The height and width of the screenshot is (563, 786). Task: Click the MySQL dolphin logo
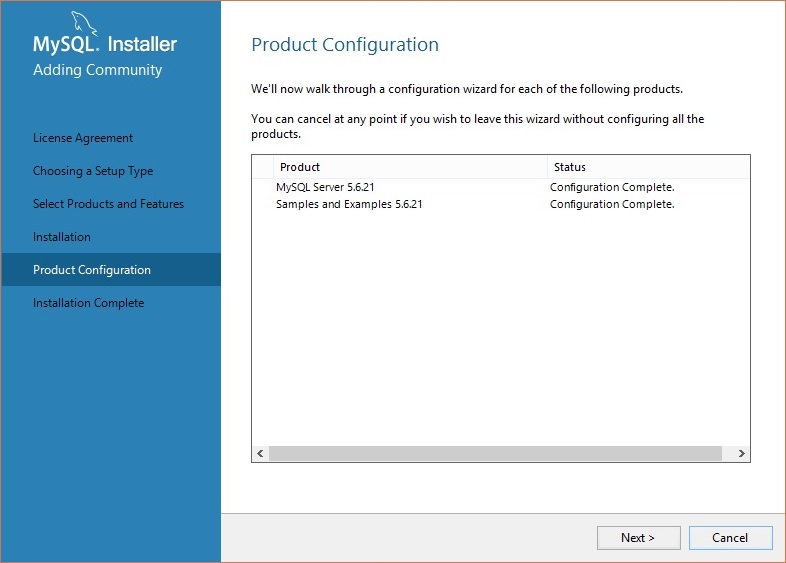[84, 23]
